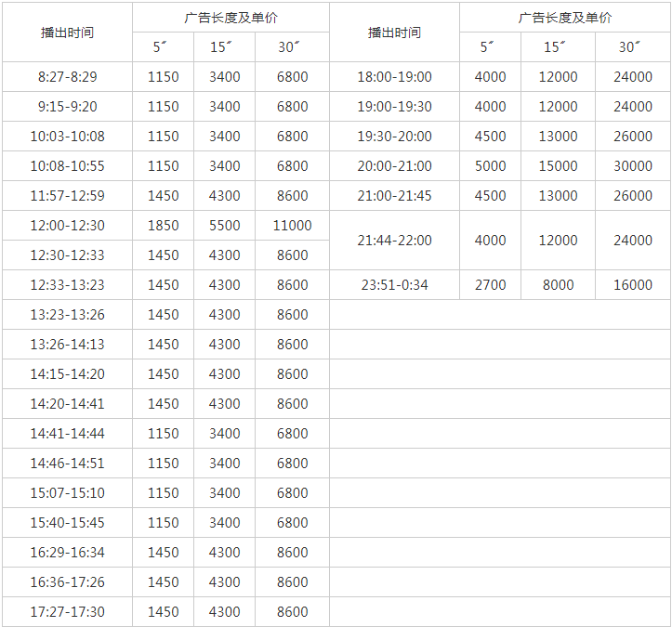Select 3400 in the 15:07-15:10 row
This screenshot has width=672, height=627.
click(x=225, y=492)
